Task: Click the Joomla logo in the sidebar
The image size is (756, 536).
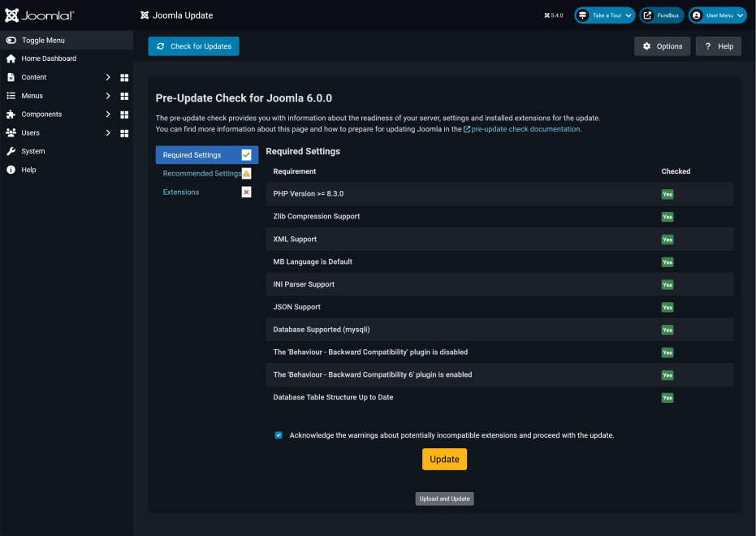Action: [x=40, y=15]
